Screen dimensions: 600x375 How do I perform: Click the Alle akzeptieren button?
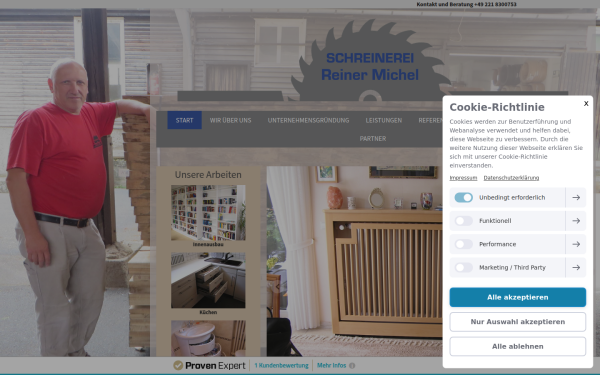click(517, 297)
